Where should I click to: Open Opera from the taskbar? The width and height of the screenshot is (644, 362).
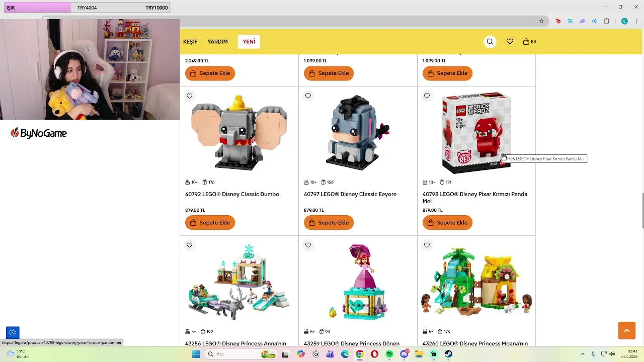(x=374, y=354)
